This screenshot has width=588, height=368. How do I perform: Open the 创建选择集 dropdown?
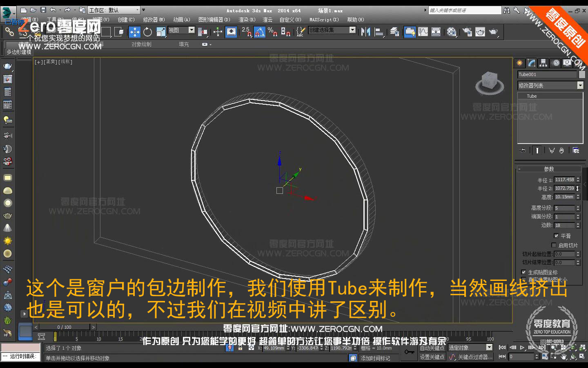tap(332, 30)
